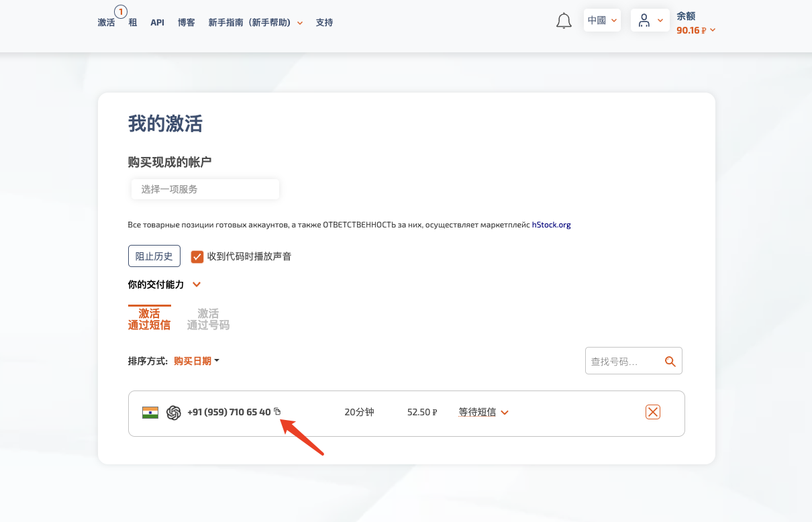Screen dimensions: 812x522
Task: Click the ChatGPT service logo icon
Action: pos(174,413)
